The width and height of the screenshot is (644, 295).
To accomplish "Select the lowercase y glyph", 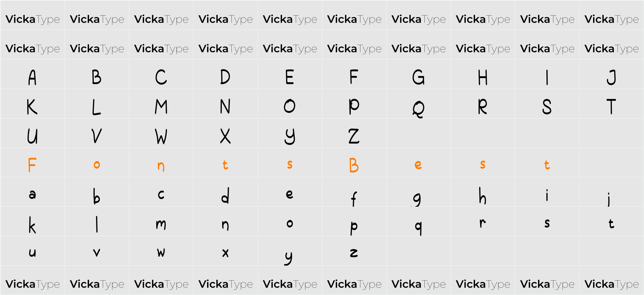I will click(289, 258).
